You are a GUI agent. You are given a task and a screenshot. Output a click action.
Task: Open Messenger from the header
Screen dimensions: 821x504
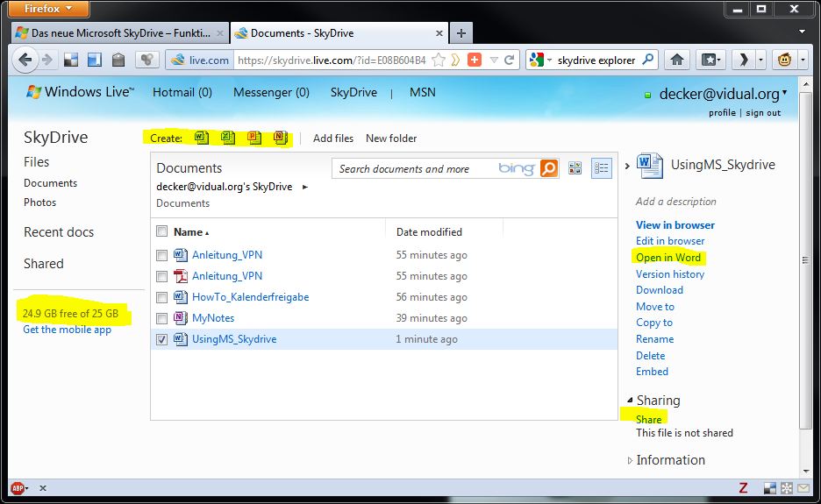[x=271, y=92]
